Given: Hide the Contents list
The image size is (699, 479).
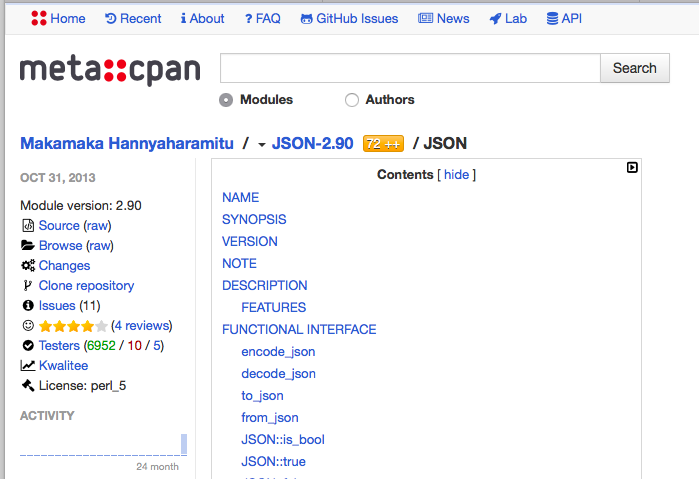Looking at the screenshot, I should 456,174.
